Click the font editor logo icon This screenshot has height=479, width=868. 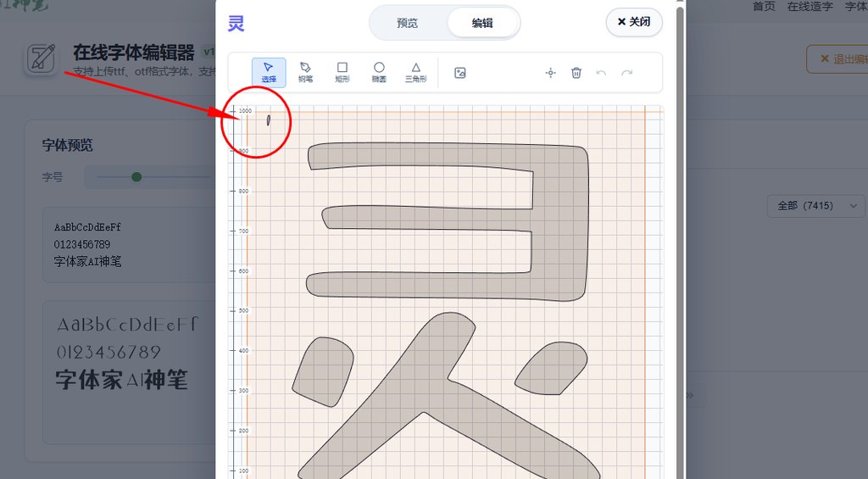pyautogui.click(x=42, y=58)
